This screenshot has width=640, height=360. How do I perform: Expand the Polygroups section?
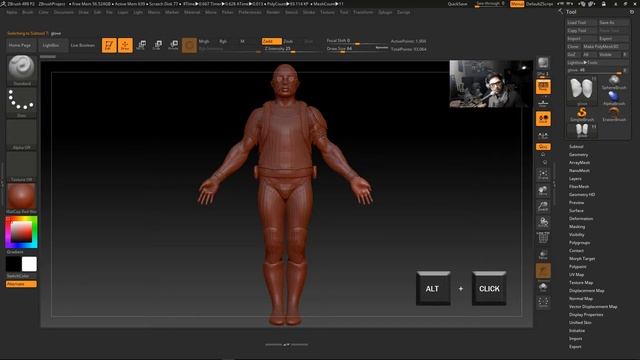coord(580,243)
